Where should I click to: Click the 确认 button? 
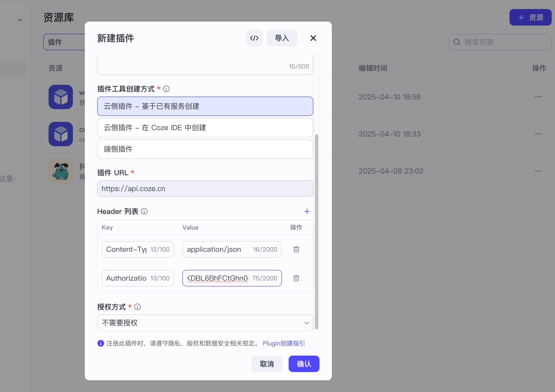pyautogui.click(x=304, y=364)
